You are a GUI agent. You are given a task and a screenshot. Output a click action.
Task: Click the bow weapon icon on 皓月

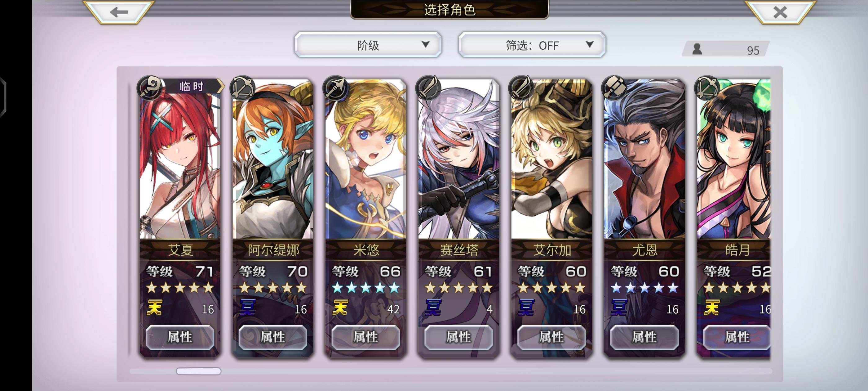(x=707, y=88)
